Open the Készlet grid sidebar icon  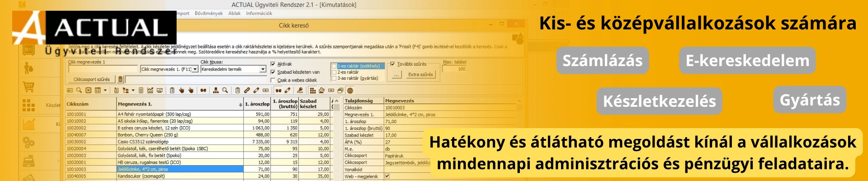[28, 105]
